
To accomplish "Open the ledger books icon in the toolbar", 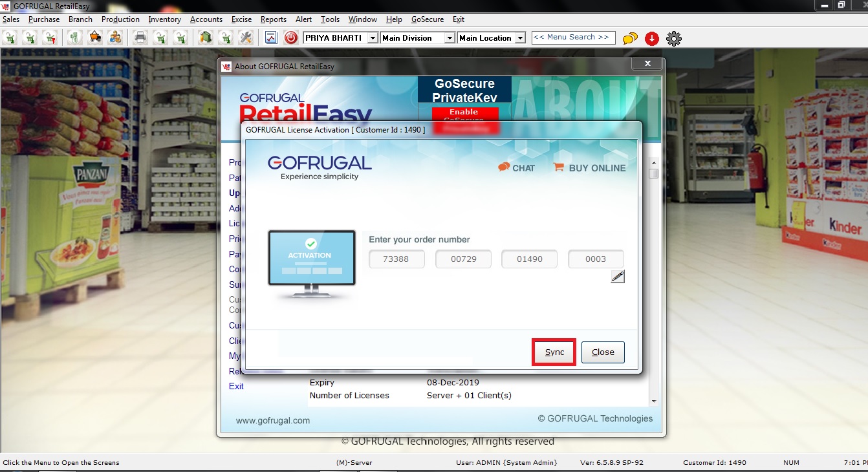I will (x=205, y=38).
